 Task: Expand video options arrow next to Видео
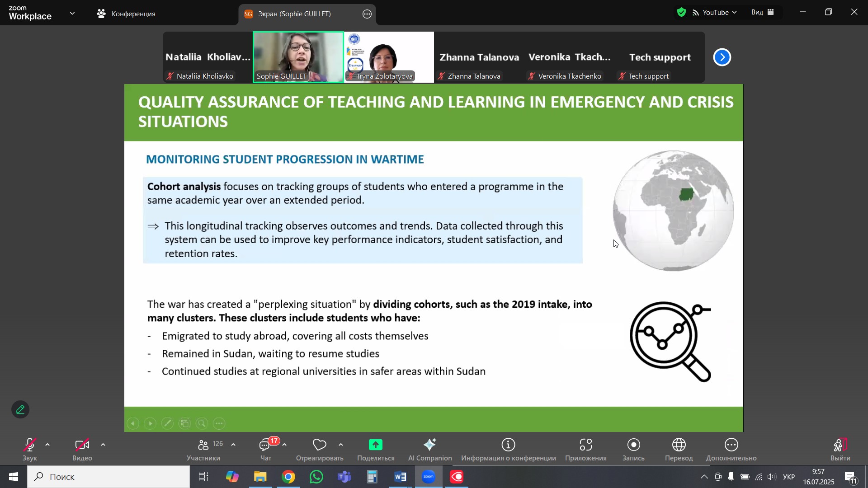pyautogui.click(x=103, y=446)
